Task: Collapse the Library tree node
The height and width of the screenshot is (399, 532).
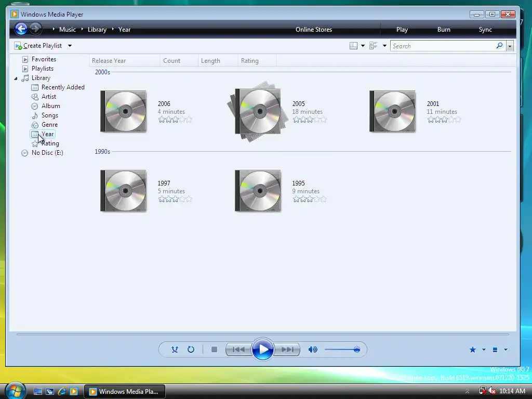Action: tap(16, 78)
